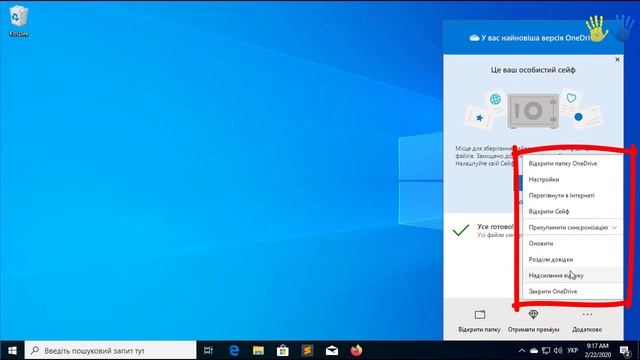Show hidden system tray icons

click(x=522, y=350)
